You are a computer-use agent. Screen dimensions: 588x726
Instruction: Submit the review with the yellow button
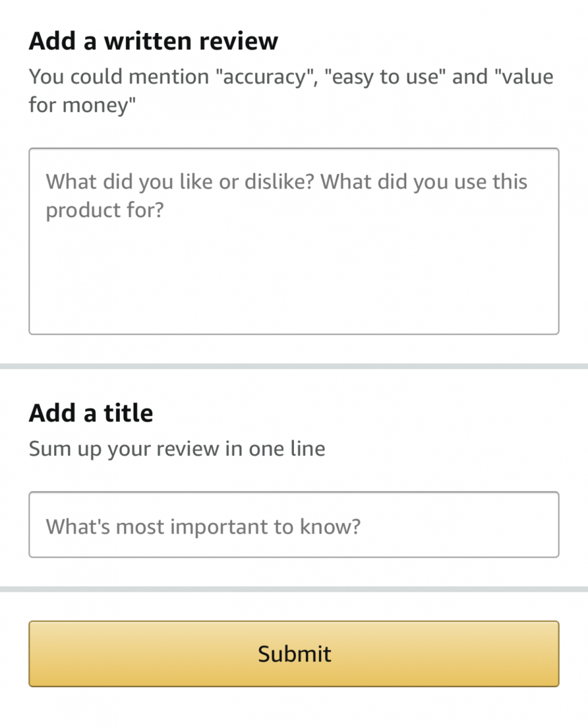[294, 654]
